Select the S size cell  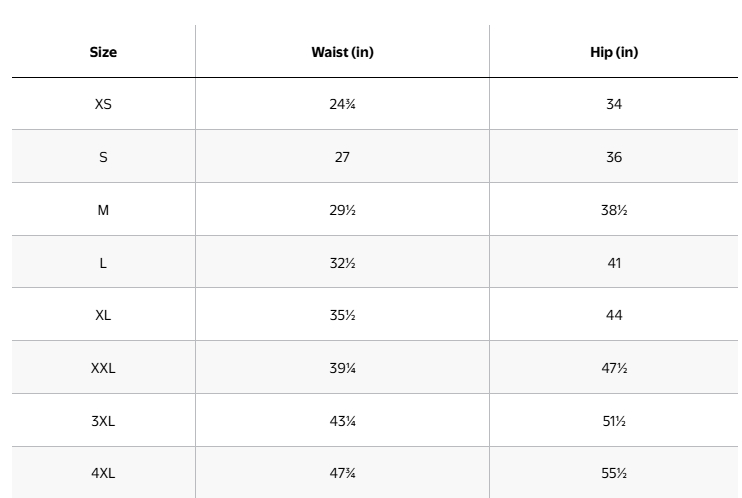103,157
